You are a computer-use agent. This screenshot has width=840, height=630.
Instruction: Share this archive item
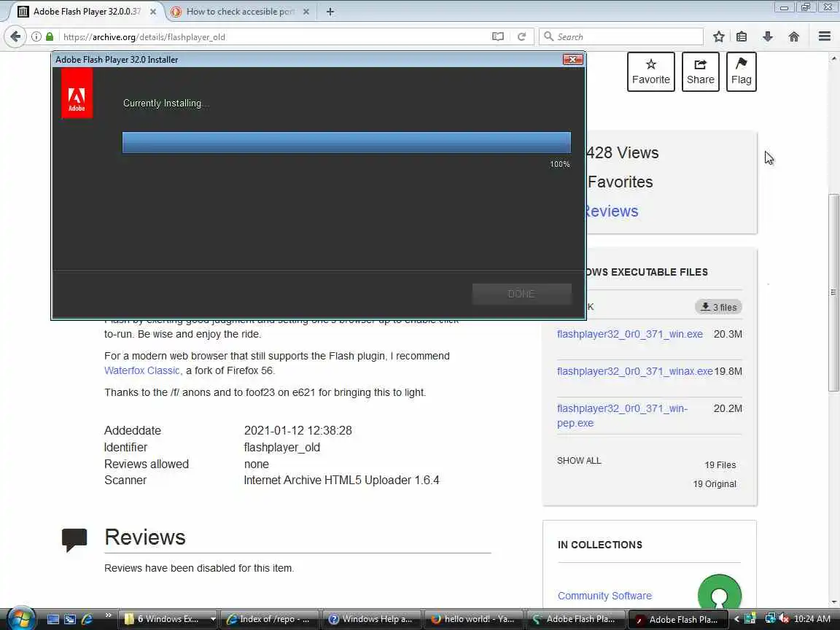[x=700, y=71]
